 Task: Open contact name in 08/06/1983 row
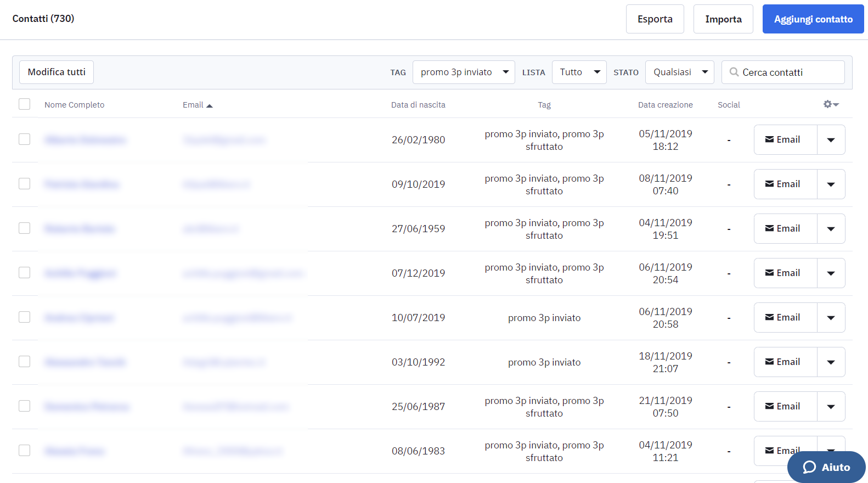pos(74,451)
